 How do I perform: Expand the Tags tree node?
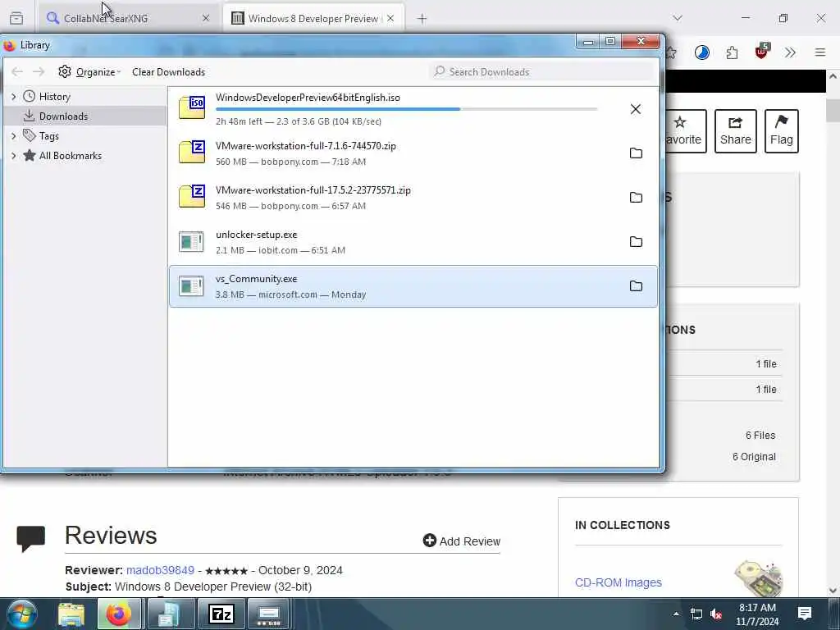click(x=13, y=136)
